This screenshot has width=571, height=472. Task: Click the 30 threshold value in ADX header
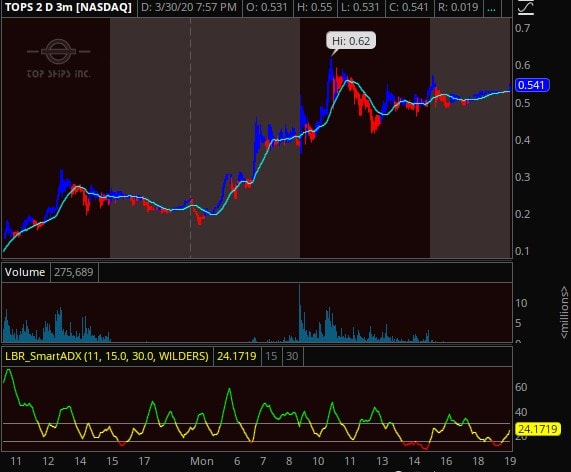click(x=292, y=356)
